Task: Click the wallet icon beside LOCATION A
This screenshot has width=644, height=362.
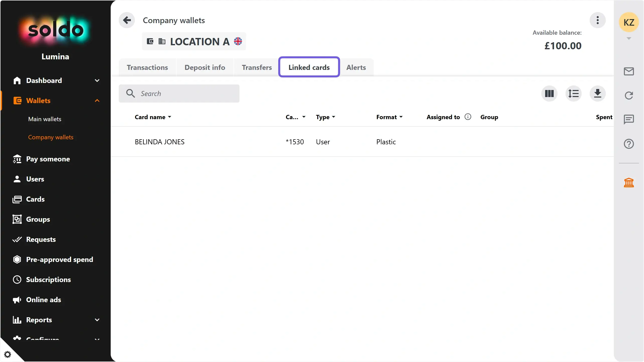Action: 150,41
